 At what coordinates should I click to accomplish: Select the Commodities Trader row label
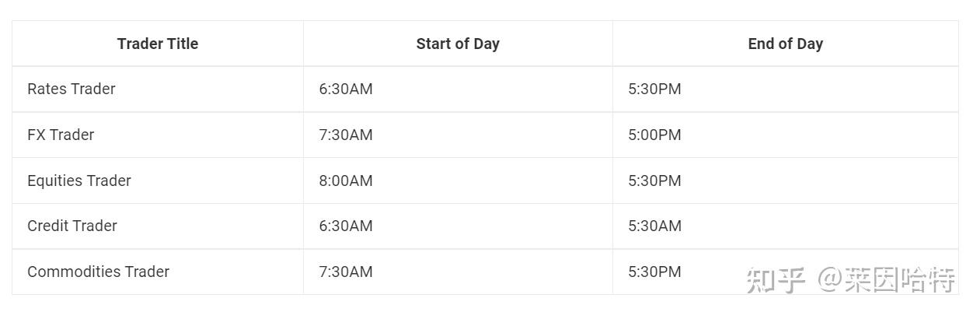pyautogui.click(x=98, y=272)
